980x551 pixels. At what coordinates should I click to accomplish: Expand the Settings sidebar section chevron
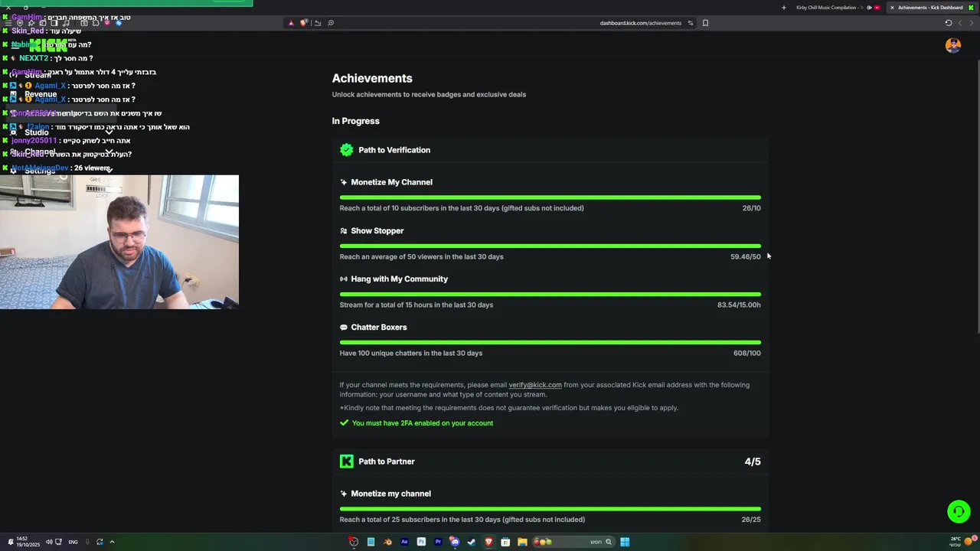tap(109, 170)
